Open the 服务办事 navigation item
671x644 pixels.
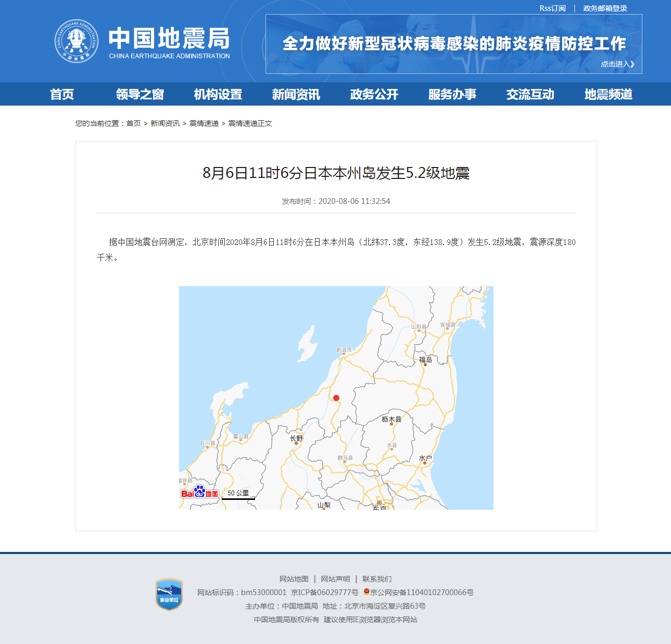(452, 94)
